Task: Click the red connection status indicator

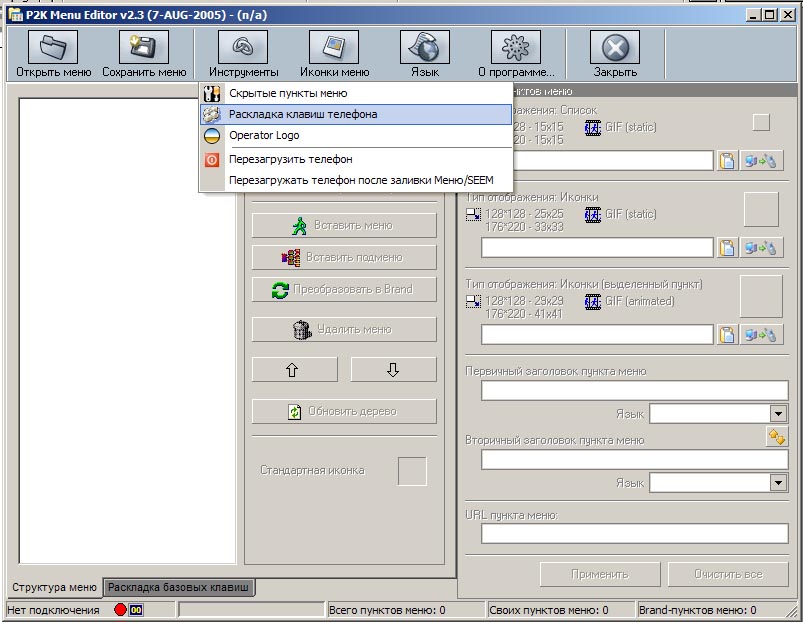Action: point(120,610)
